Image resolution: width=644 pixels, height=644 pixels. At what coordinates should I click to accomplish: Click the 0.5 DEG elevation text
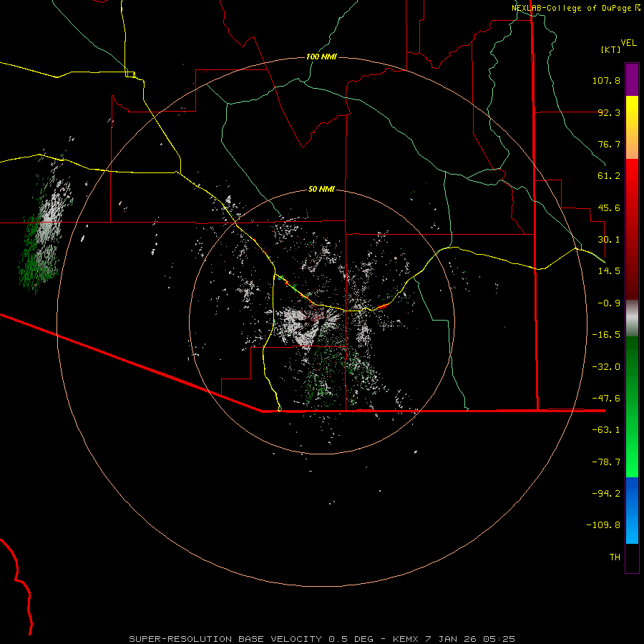point(351,639)
